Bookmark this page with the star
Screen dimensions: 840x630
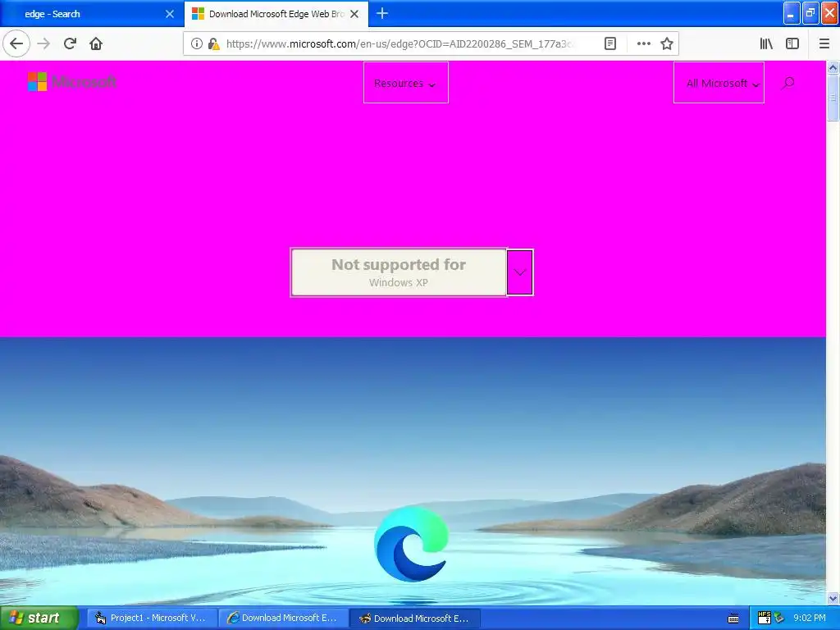click(x=666, y=44)
